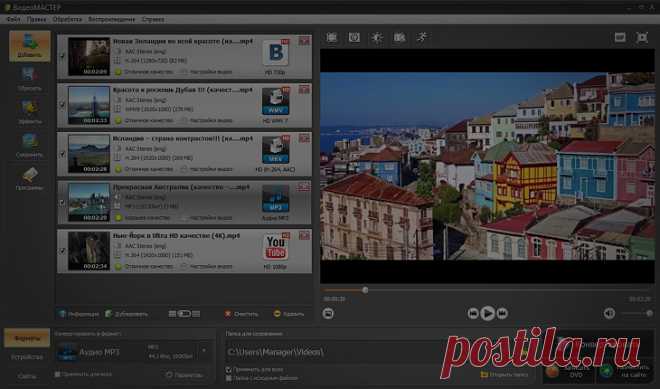660x389 pixels.
Task: Open the Правка menu
Action: [36, 19]
